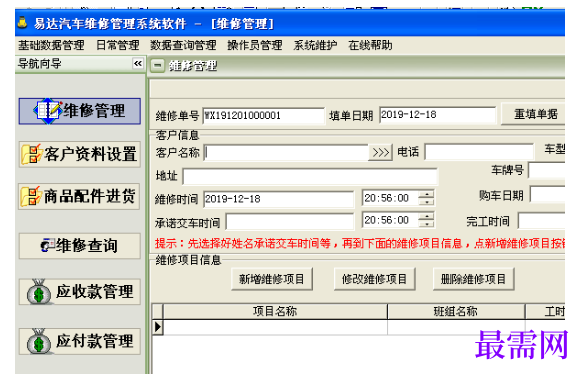587x376 pixels.
Task: Click the 电话 input field
Action: pyautogui.click(x=479, y=152)
